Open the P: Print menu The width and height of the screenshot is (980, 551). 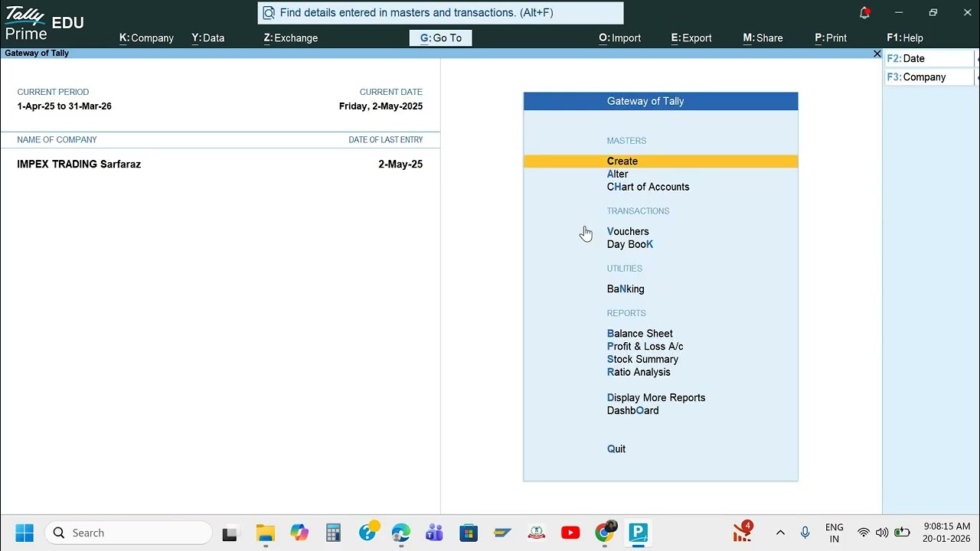point(831,38)
